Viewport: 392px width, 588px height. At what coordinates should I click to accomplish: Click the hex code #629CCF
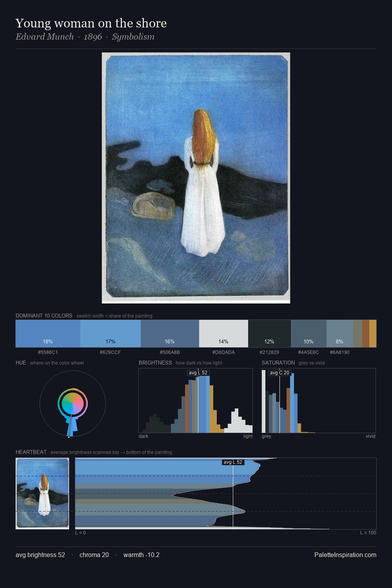coord(111,352)
